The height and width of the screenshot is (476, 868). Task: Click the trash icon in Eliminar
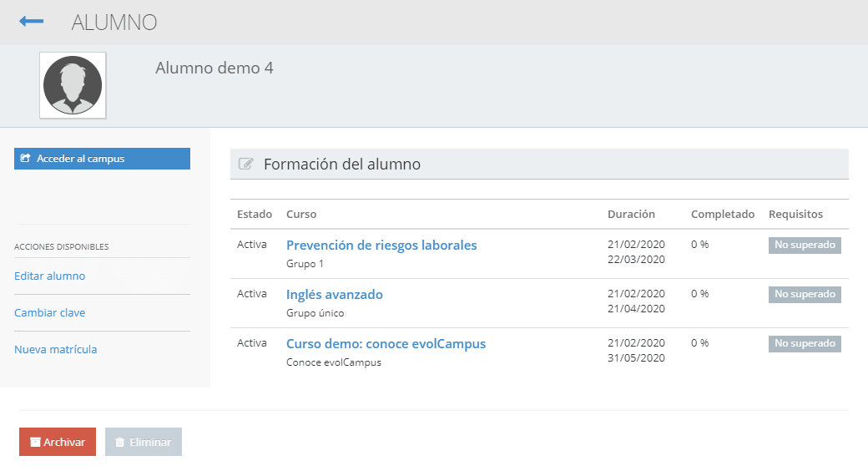119,443
